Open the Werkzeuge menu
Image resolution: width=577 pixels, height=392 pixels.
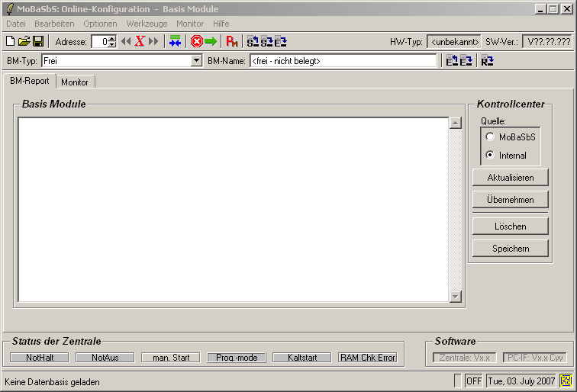[x=147, y=24]
